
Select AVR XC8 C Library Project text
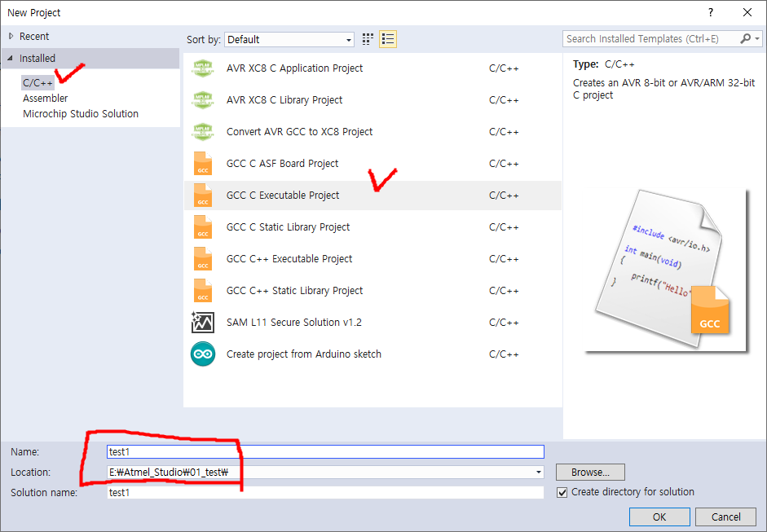[x=284, y=100]
